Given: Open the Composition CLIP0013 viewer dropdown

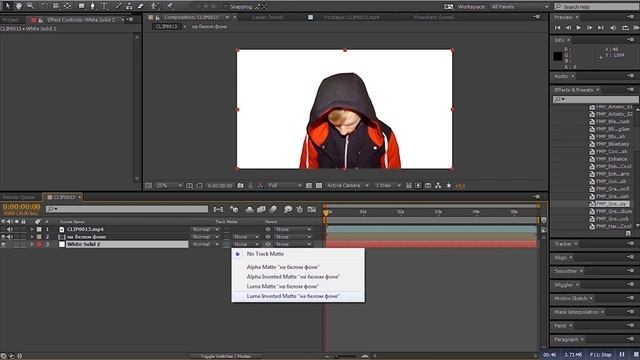Looking at the screenshot, I should [227, 17].
